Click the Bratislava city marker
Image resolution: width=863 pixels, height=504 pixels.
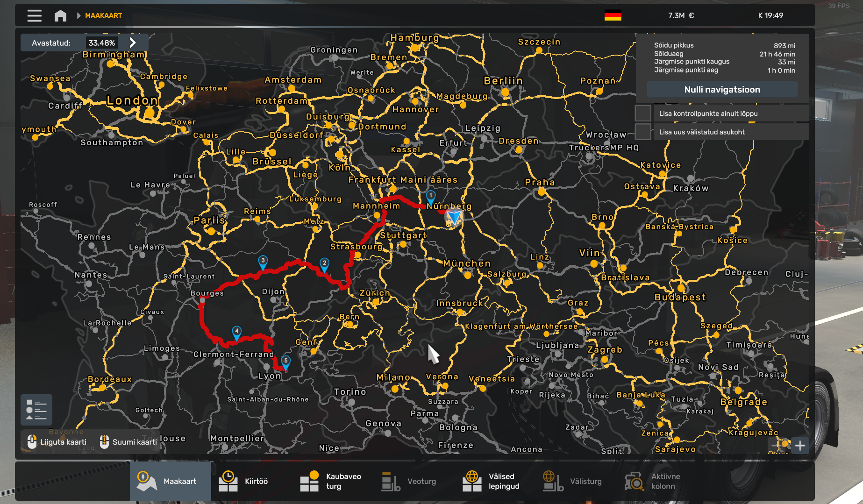[x=623, y=268]
